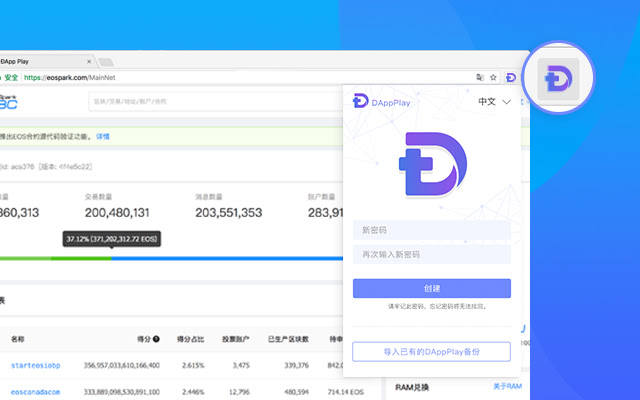Screen dimensions: 640x400
Task: Click the EOSpark search field
Action: tap(216, 101)
